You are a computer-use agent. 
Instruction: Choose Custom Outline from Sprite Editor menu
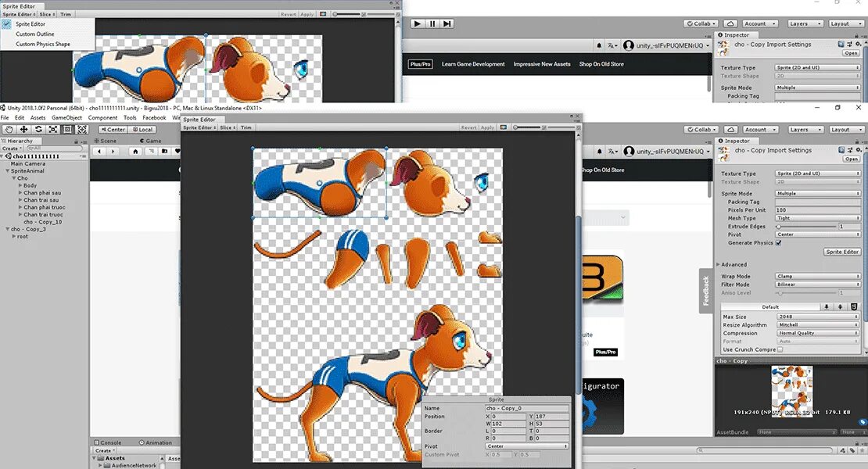(x=35, y=34)
